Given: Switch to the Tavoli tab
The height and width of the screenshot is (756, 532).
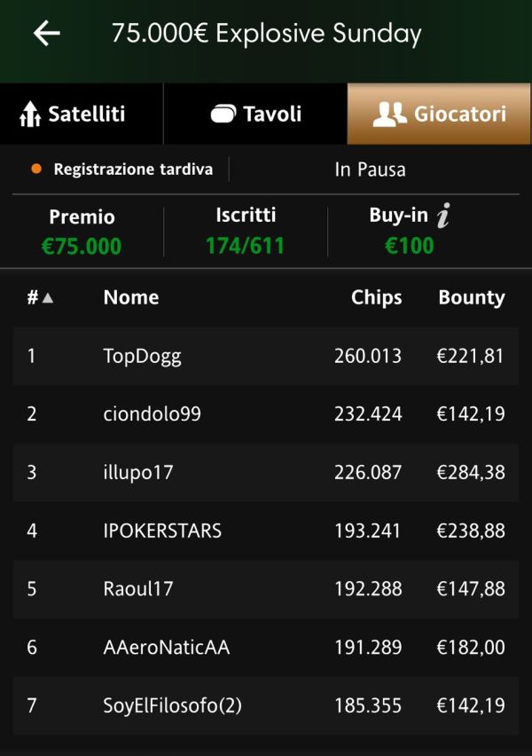Looking at the screenshot, I should 255,114.
